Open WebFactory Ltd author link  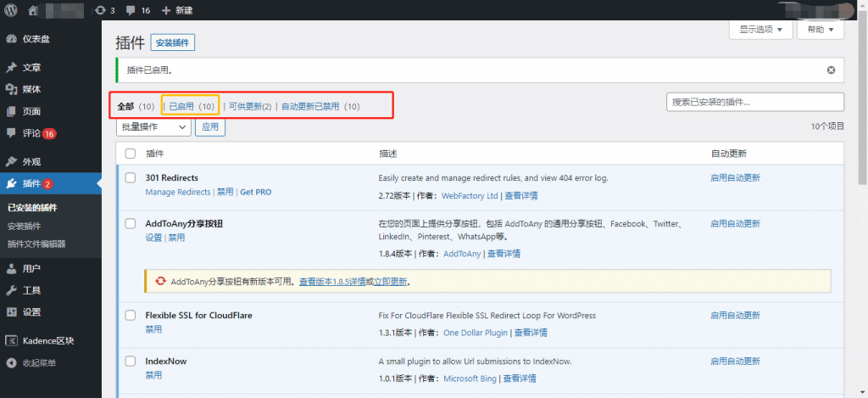[470, 196]
